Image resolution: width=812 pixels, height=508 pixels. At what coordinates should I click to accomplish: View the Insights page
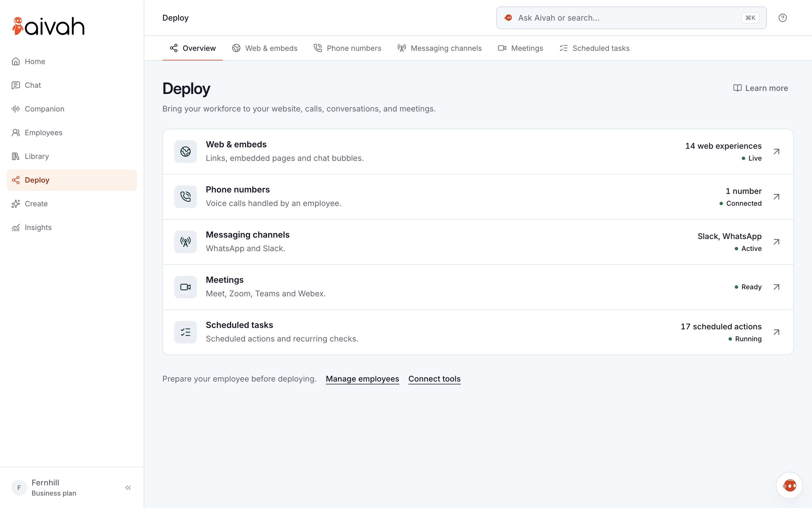pos(72,227)
